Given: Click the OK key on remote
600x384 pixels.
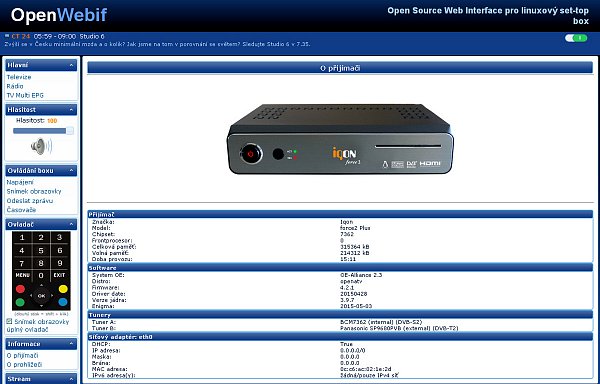Looking at the screenshot, I should [41, 296].
